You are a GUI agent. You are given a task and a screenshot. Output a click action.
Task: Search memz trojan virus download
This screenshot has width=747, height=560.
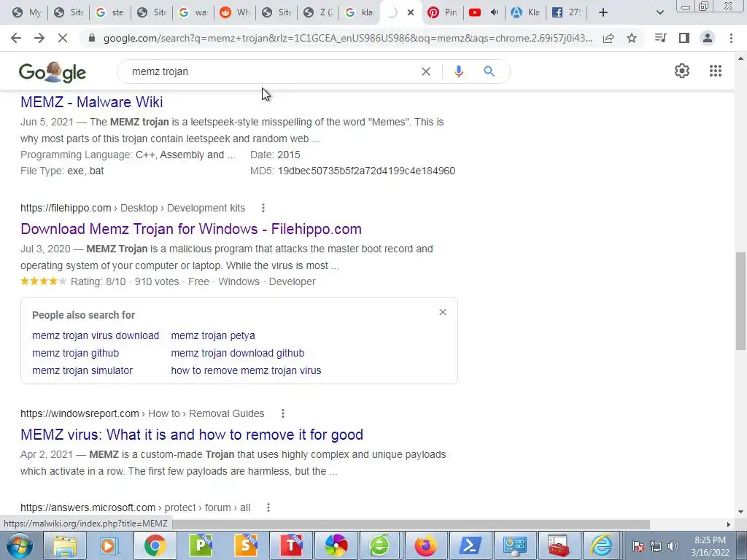(x=96, y=335)
